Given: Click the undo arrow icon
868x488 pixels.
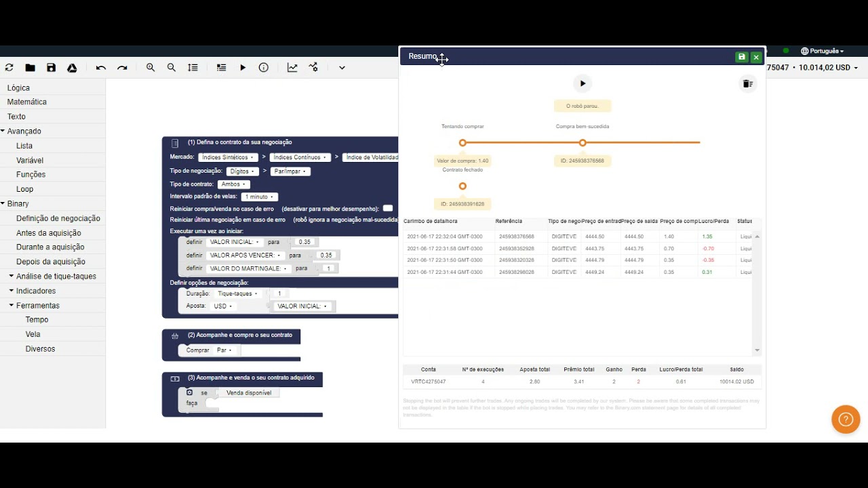Looking at the screenshot, I should pyautogui.click(x=101, y=68).
